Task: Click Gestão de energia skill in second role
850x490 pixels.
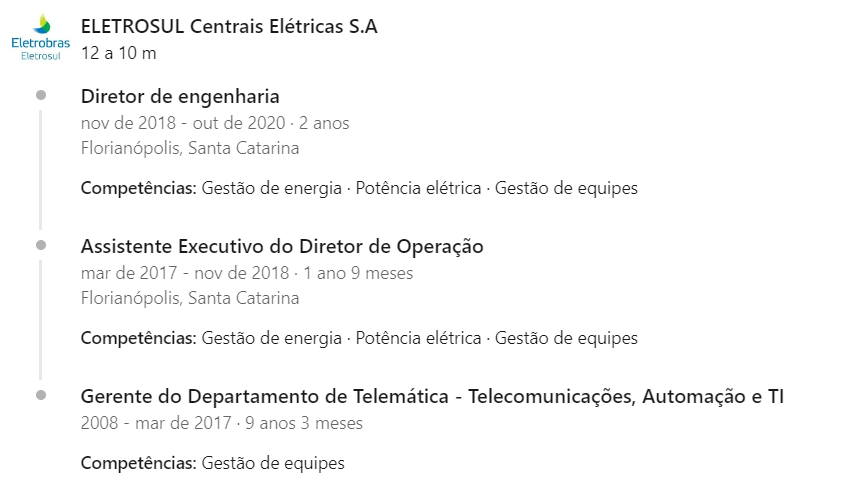Action: point(272,338)
